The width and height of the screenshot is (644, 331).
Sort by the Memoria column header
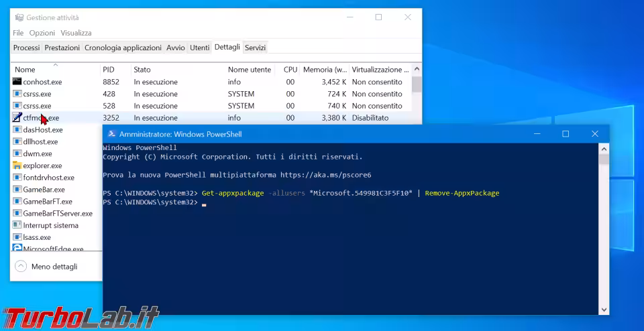(325, 69)
